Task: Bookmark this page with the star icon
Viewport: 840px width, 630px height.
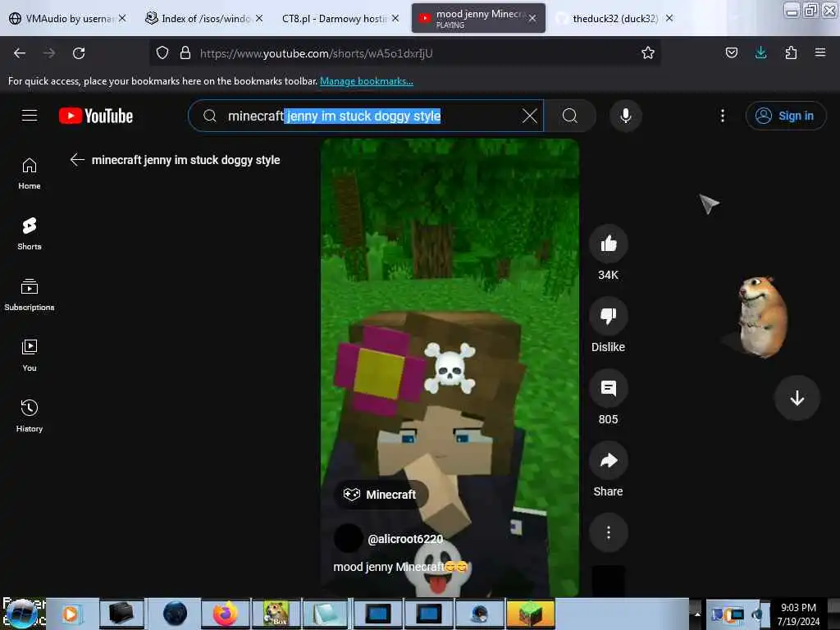Action: (x=648, y=52)
